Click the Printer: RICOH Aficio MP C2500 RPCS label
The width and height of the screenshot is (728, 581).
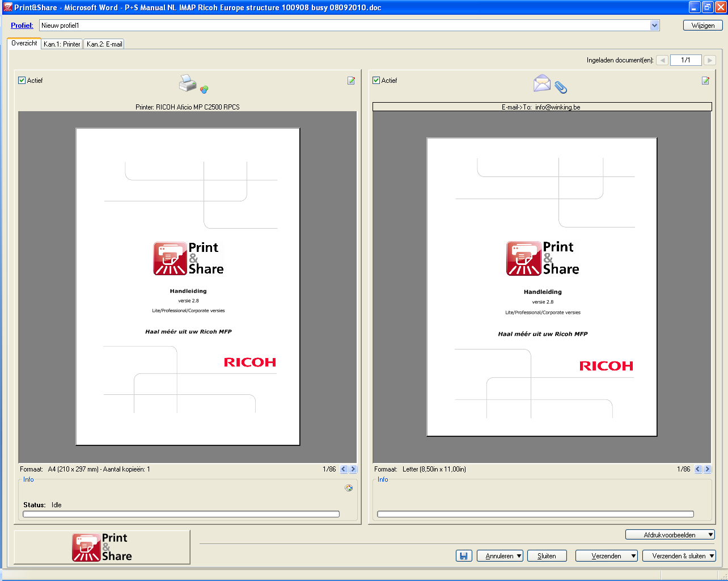click(188, 107)
